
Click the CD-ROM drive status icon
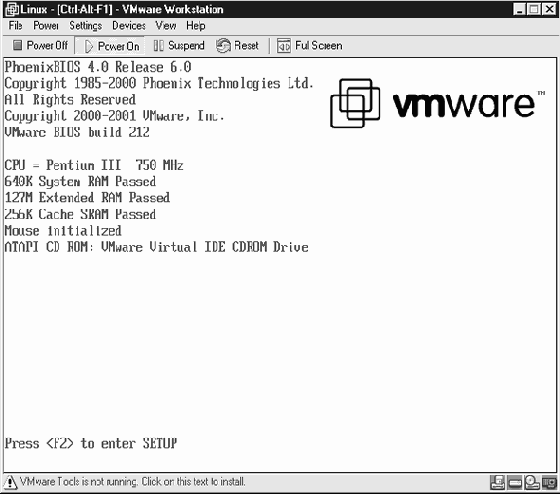pos(532,483)
